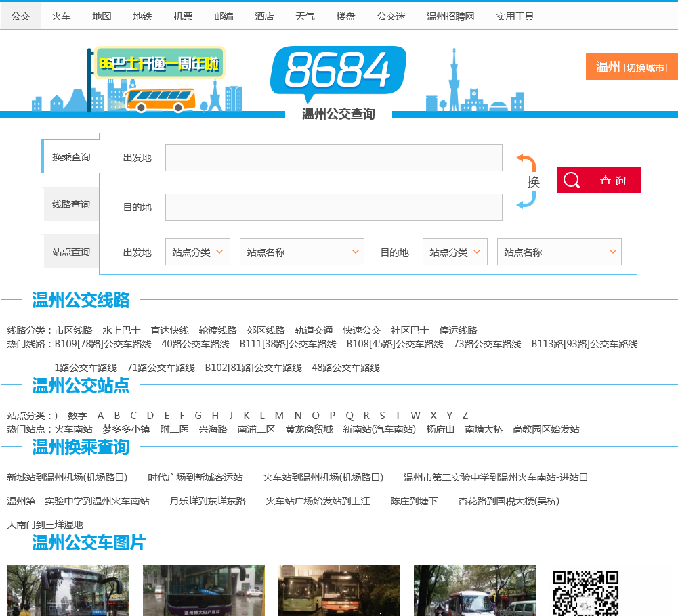
Task: Click the red 查询 search button
Action: (x=599, y=180)
